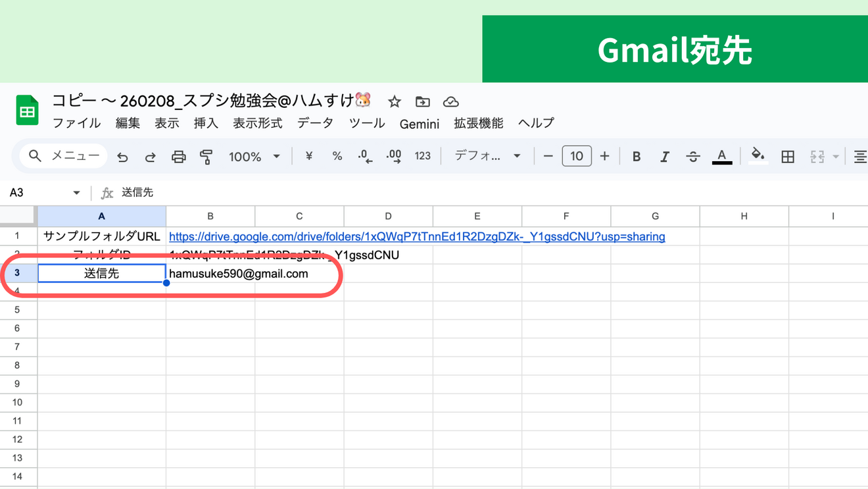Toggle italic formatting

[x=664, y=157]
